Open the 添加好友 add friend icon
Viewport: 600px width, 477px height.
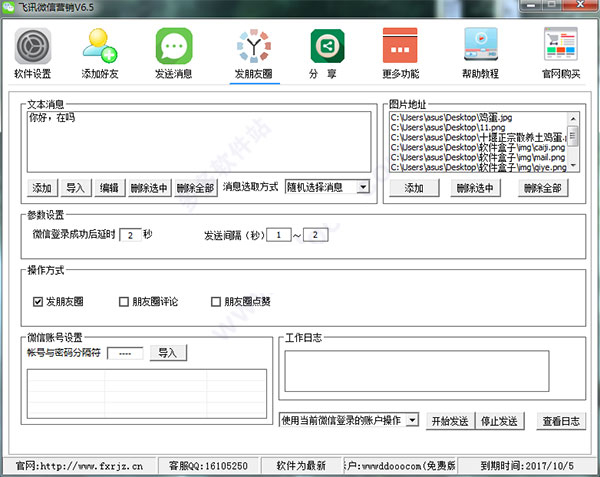[x=100, y=46]
